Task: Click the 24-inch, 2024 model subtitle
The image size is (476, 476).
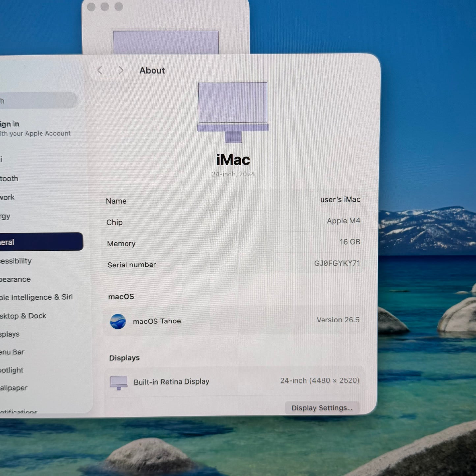Action: pos(233,174)
